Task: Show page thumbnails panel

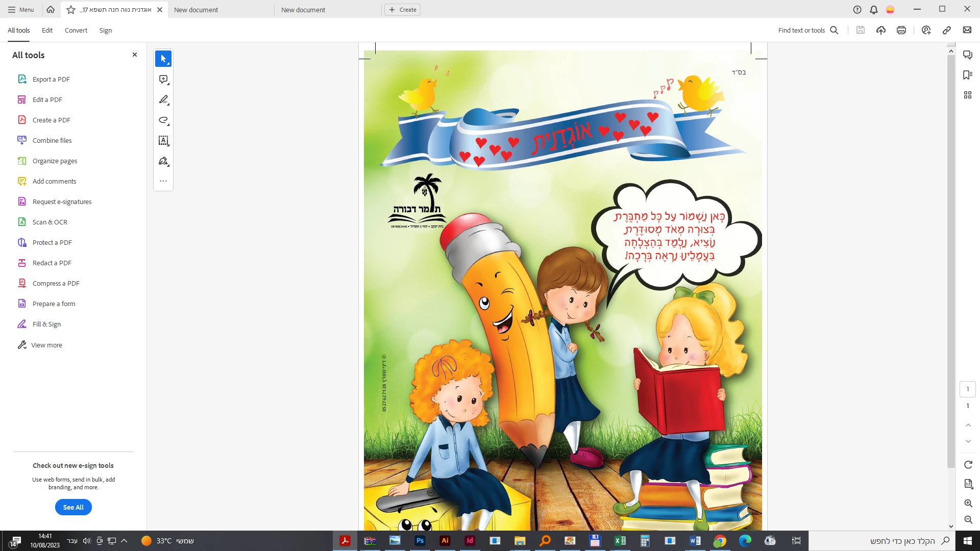Action: point(967,95)
